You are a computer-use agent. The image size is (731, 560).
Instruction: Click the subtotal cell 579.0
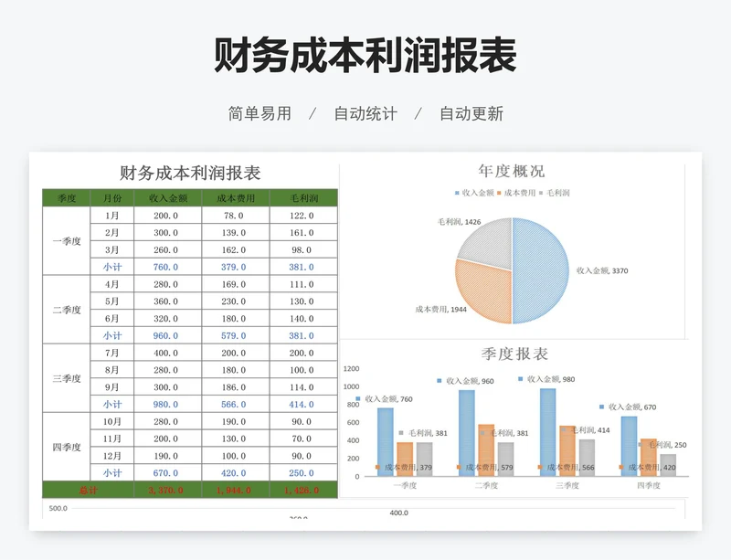(236, 335)
